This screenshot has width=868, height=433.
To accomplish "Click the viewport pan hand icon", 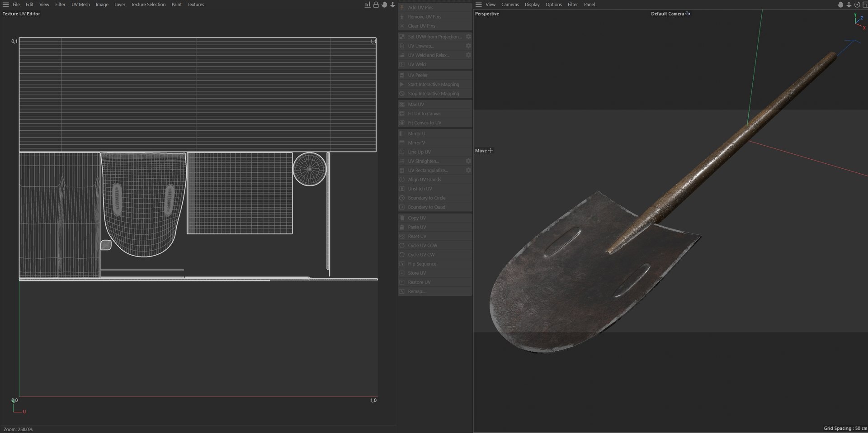I will tap(840, 5).
